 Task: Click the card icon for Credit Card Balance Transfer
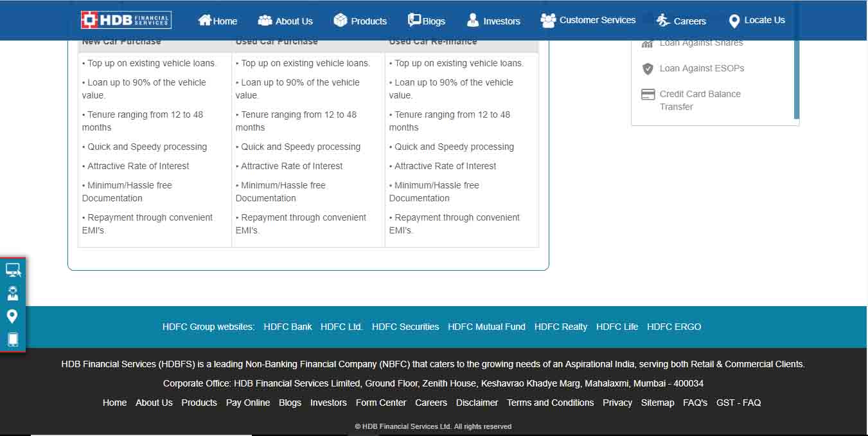coord(648,95)
